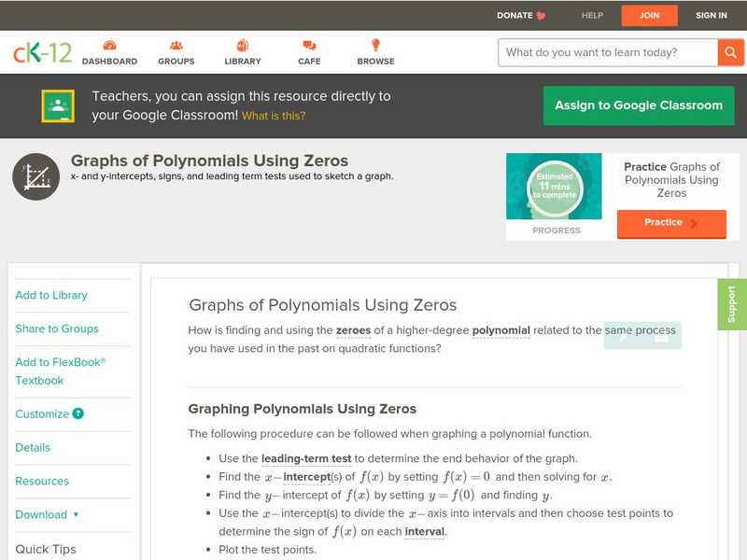Click the 'zeroes' glossary term
The width and height of the screenshot is (747, 560).
tap(353, 330)
